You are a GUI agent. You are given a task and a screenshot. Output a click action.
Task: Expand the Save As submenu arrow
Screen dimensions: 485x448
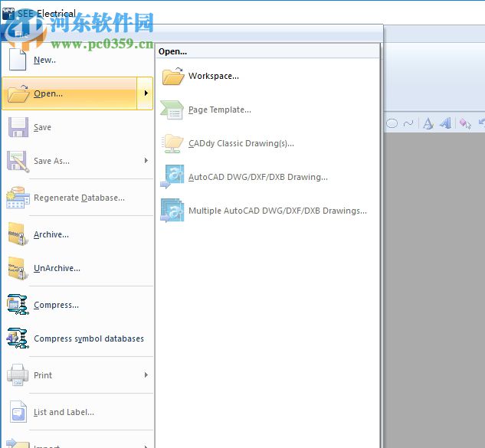tap(146, 161)
